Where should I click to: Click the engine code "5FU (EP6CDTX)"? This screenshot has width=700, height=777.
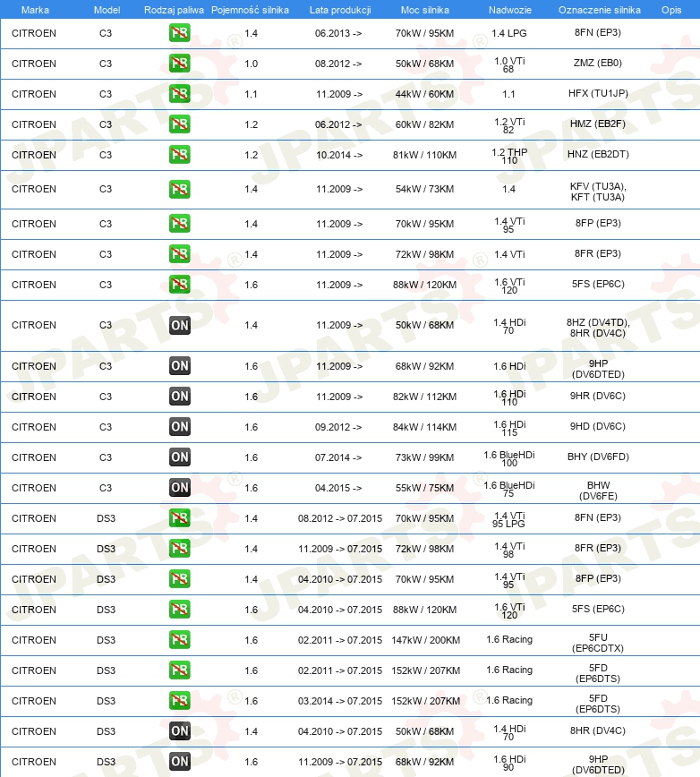click(598, 643)
